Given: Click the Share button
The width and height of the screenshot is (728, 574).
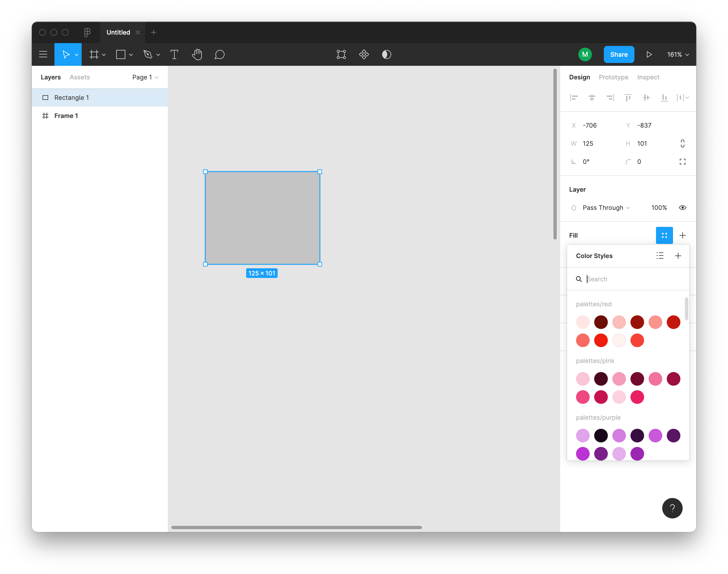Looking at the screenshot, I should (x=619, y=54).
